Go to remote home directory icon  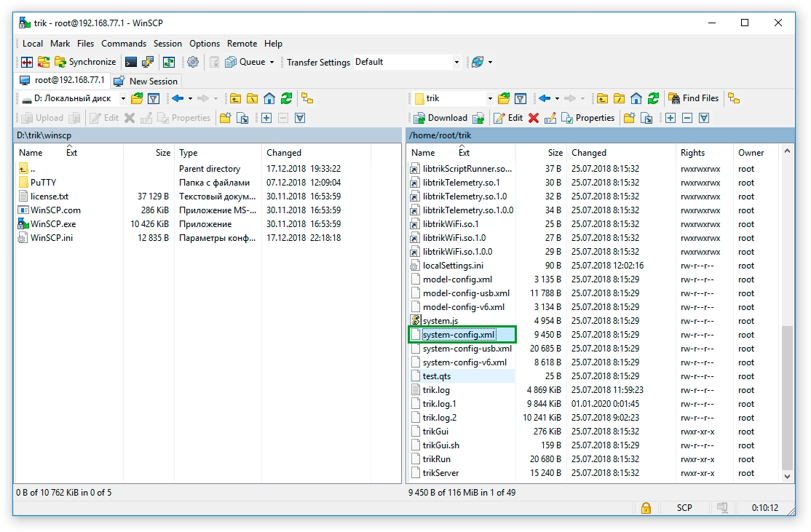pos(636,98)
